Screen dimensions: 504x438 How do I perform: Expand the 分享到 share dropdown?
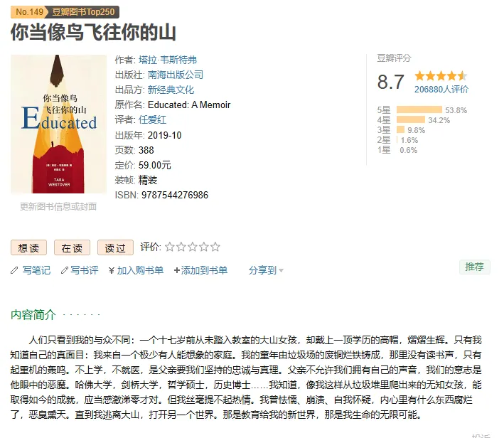click(266, 270)
